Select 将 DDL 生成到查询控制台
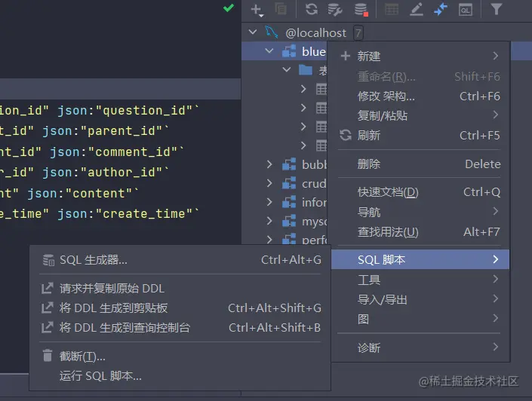The image size is (532, 401). point(180,327)
